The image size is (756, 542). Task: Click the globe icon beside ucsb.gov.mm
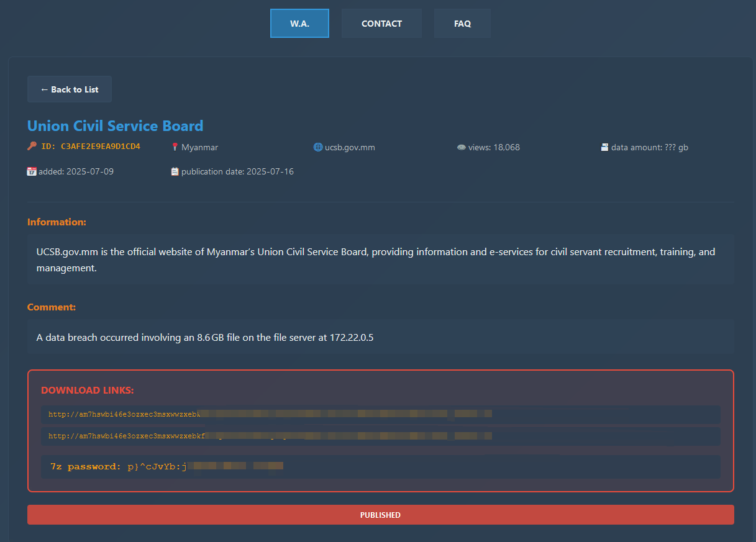pyautogui.click(x=318, y=147)
